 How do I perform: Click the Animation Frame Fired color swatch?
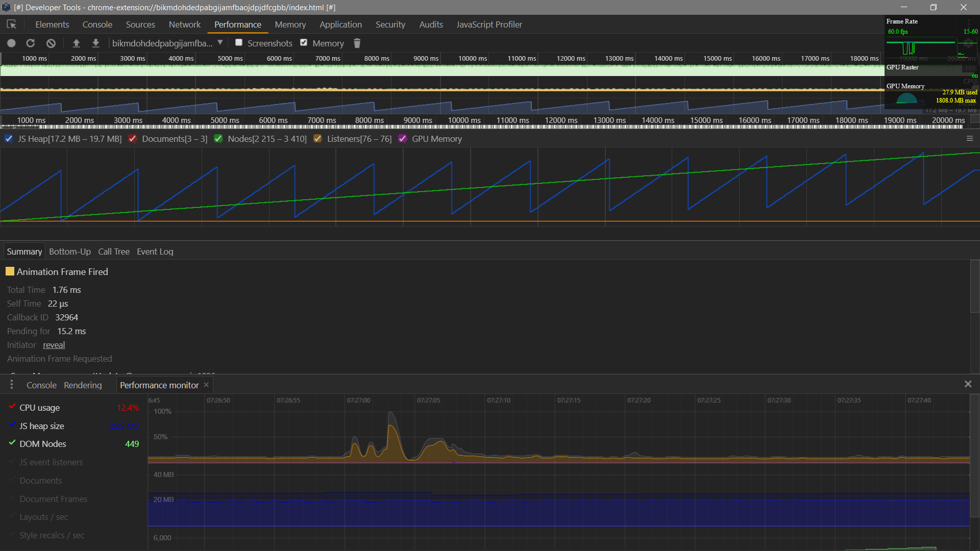click(10, 271)
